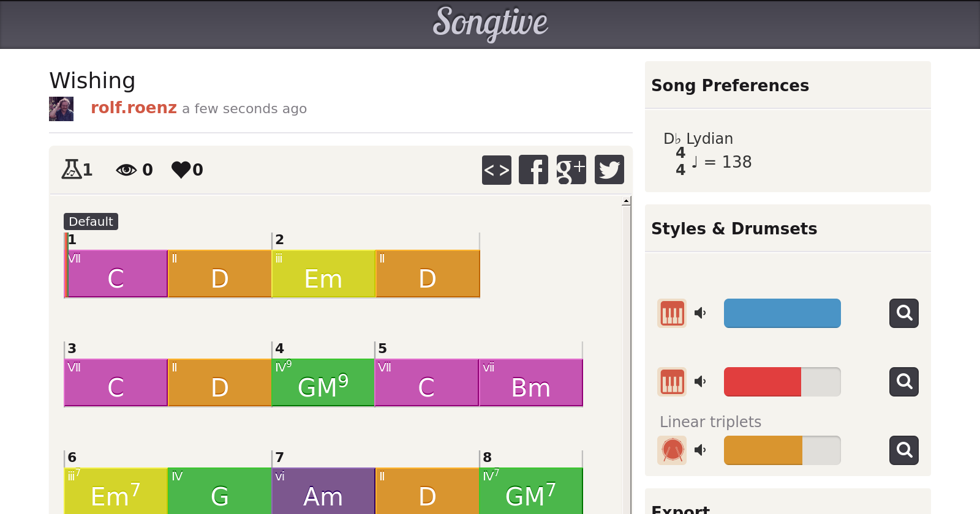Viewport: 980px width, 514px height.
Task: Click the drum kit icon
Action: (672, 450)
